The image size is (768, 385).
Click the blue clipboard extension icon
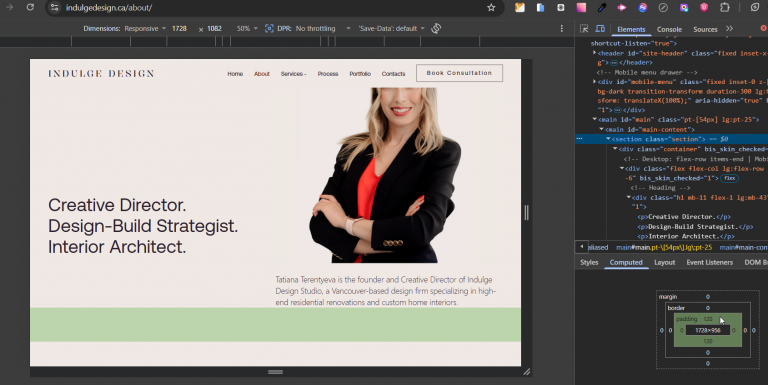[x=540, y=7]
